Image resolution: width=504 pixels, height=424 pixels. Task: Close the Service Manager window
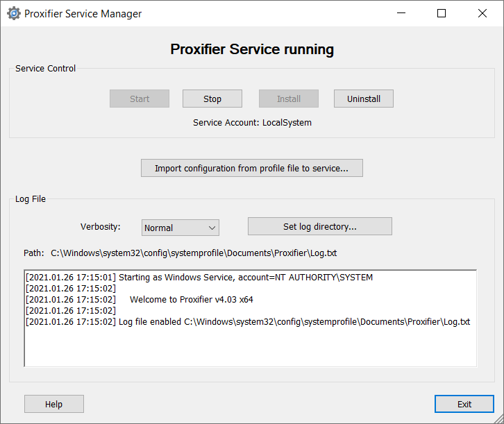point(482,13)
